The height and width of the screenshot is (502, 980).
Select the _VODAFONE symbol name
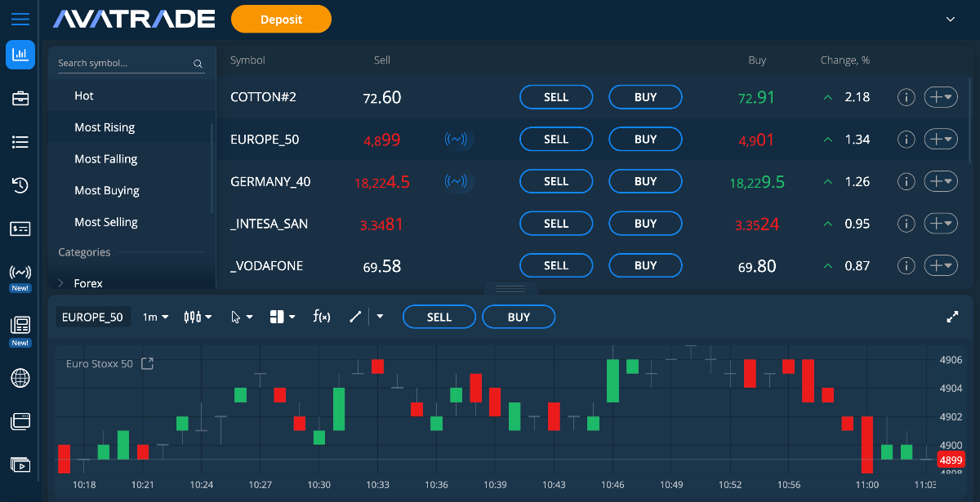(267, 266)
